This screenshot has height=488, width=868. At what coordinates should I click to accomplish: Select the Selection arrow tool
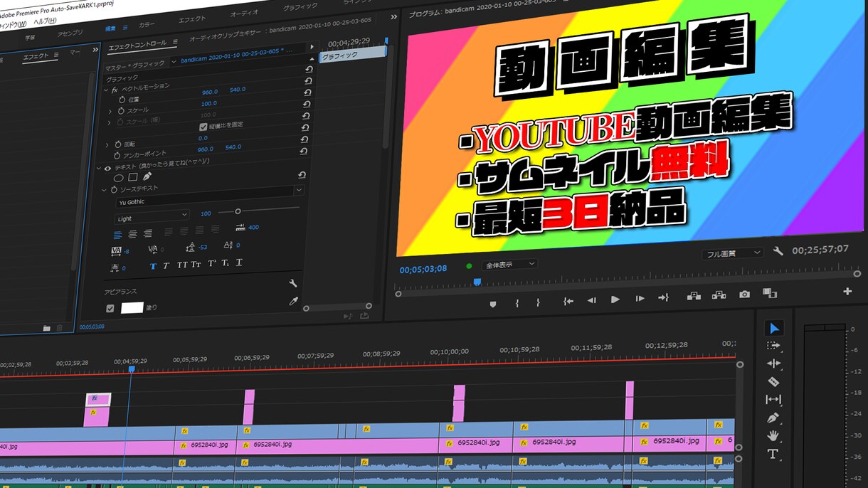(x=774, y=328)
